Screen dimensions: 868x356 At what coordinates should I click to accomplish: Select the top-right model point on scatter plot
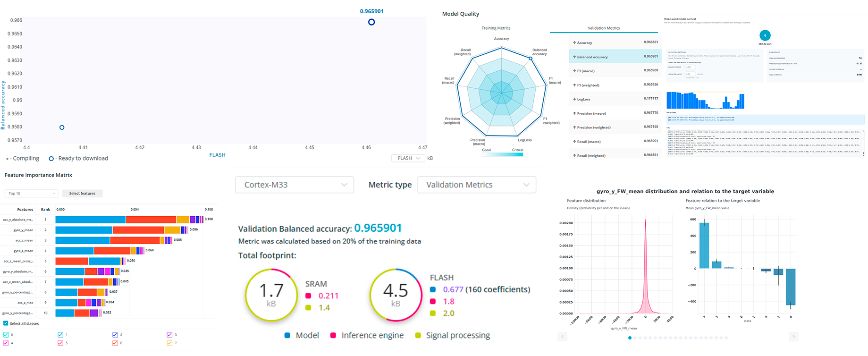pos(371,22)
